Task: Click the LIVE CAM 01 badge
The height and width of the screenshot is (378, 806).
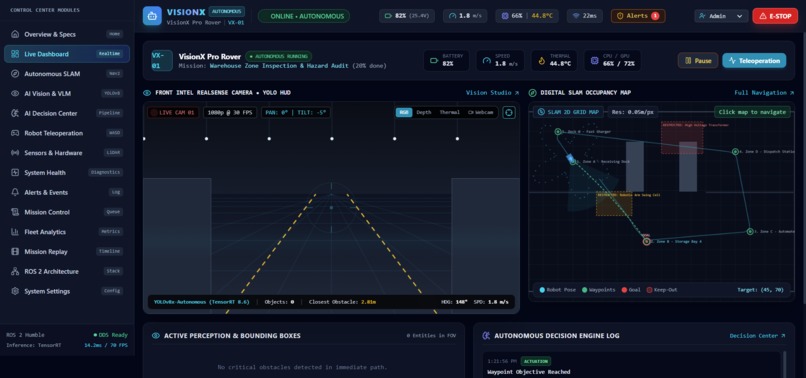Action: tap(173, 113)
